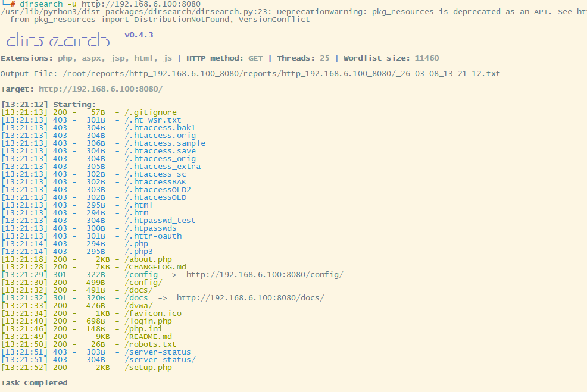587x392 pixels.
Task: Select the /.ht_wsr.txt entry
Action: (x=153, y=120)
